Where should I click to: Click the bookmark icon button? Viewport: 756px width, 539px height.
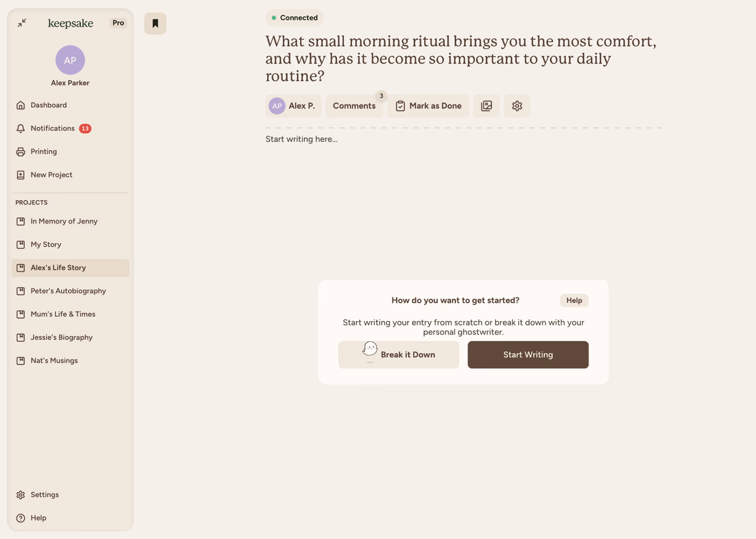pos(155,24)
